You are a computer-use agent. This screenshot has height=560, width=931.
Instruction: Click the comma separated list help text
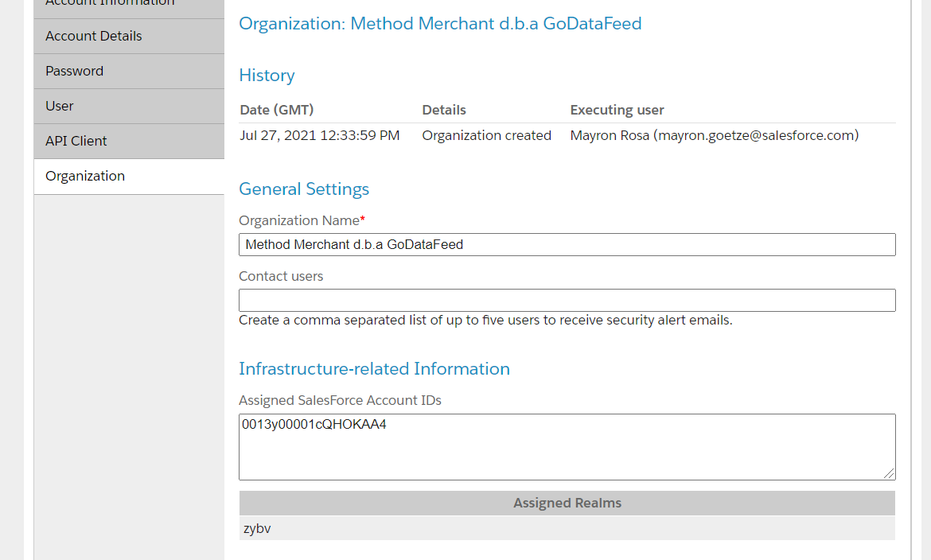pyautogui.click(x=485, y=320)
